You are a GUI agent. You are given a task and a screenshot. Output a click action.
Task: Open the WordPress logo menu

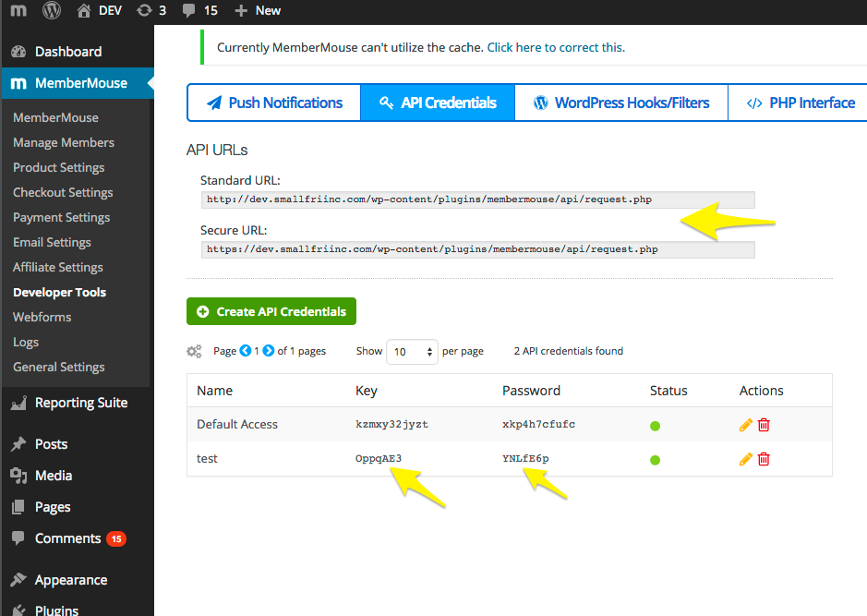tap(52, 10)
